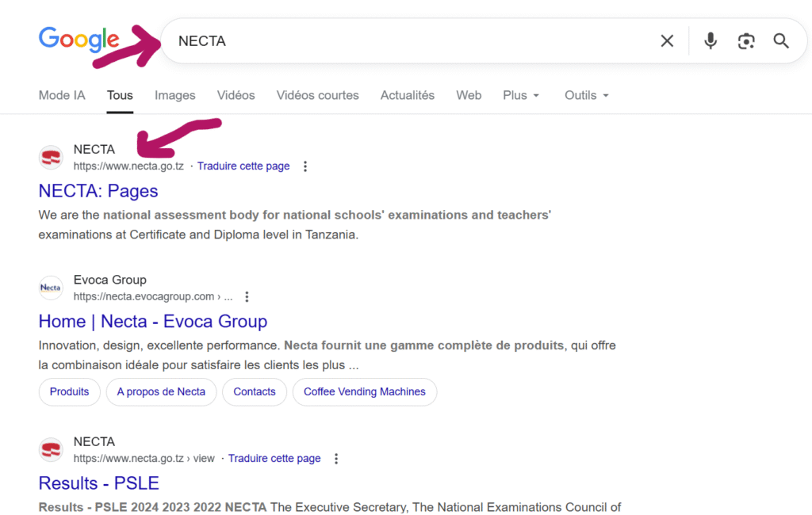Click the Google logo
The width and height of the screenshot is (812, 515).
coord(79,40)
